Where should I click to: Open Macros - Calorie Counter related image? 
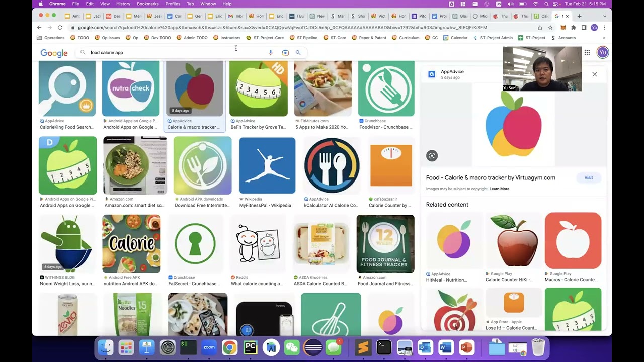[x=573, y=241]
